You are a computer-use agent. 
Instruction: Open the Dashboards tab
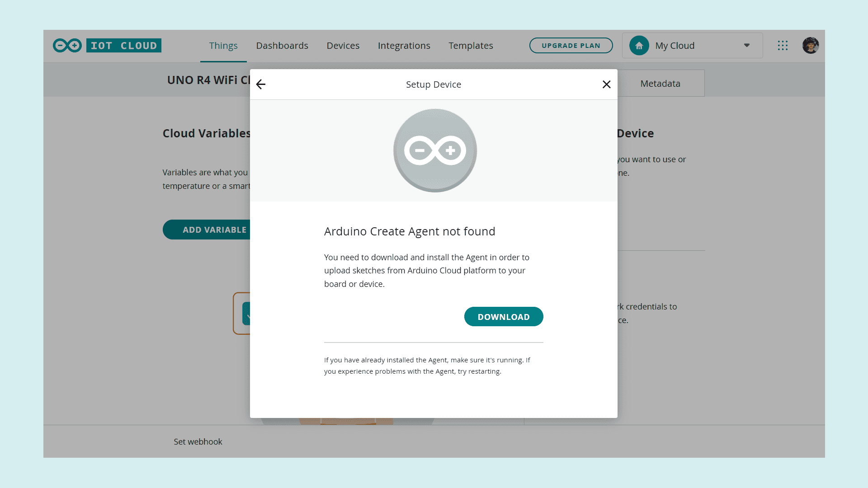tap(282, 46)
